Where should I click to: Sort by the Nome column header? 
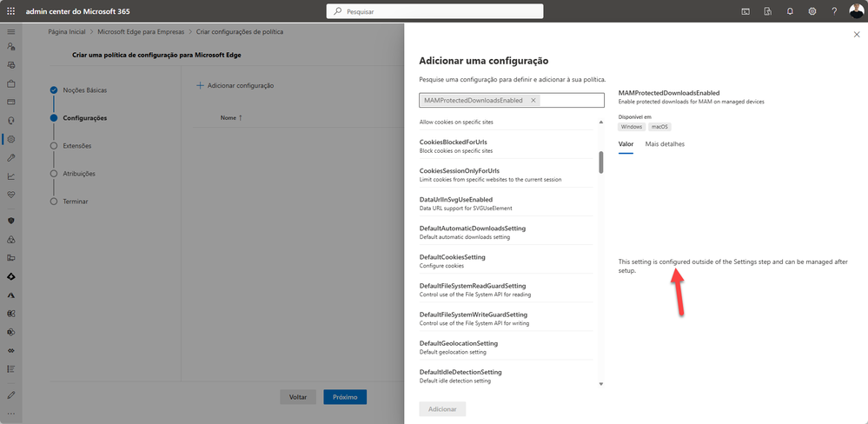[x=231, y=118]
